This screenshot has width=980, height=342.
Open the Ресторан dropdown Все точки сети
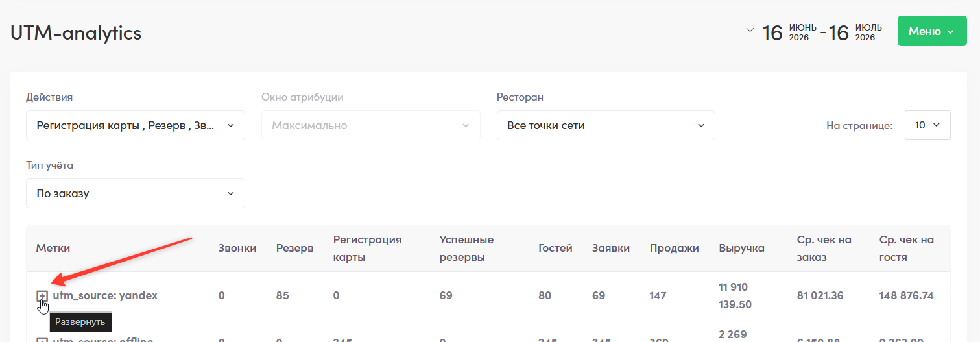(x=606, y=125)
